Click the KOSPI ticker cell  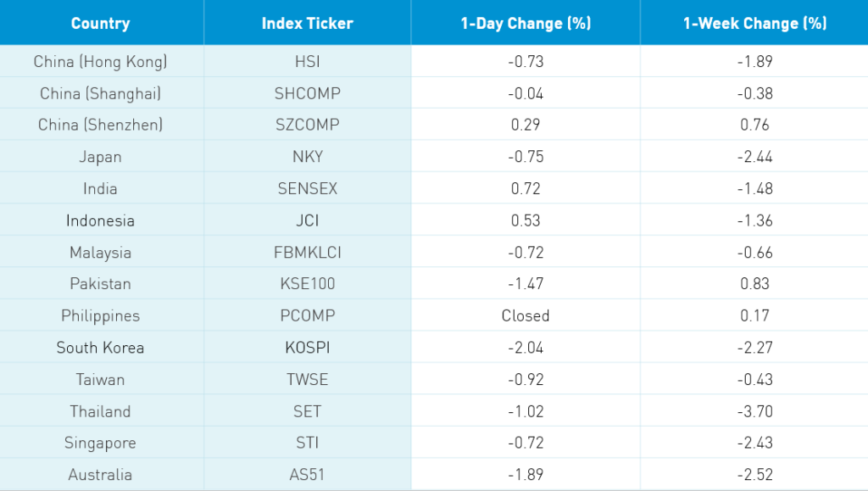coord(307,348)
